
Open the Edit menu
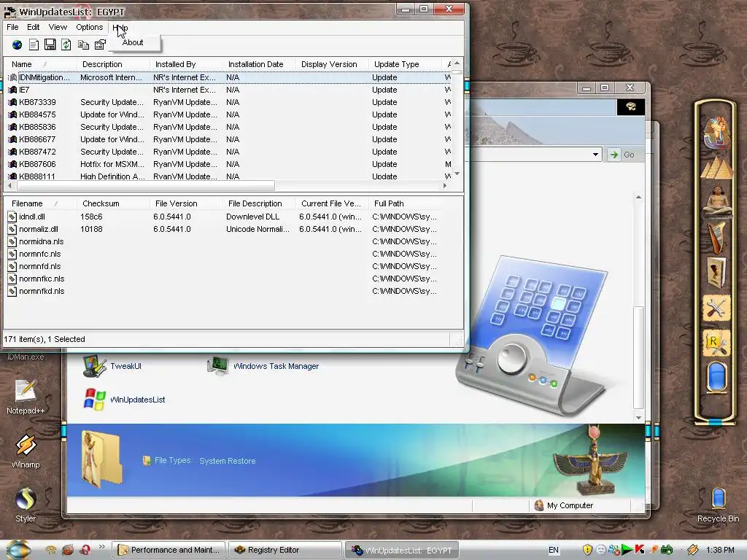(x=34, y=27)
